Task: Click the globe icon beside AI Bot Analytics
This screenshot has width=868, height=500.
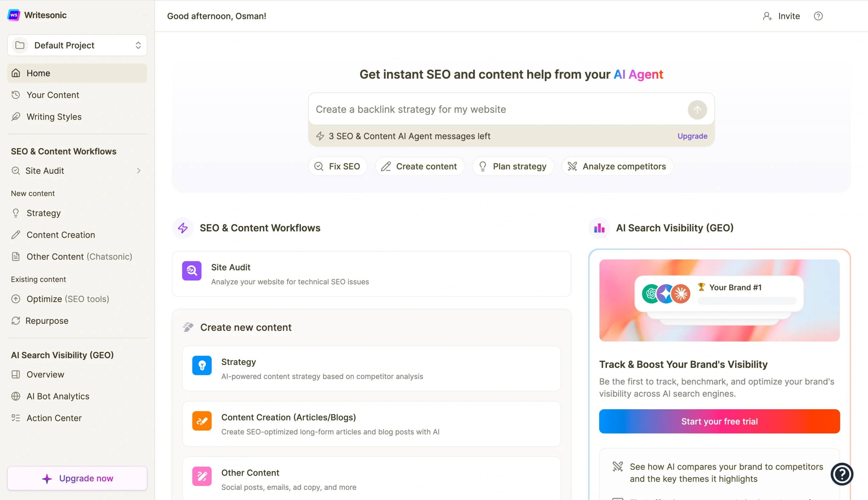Action: click(16, 396)
